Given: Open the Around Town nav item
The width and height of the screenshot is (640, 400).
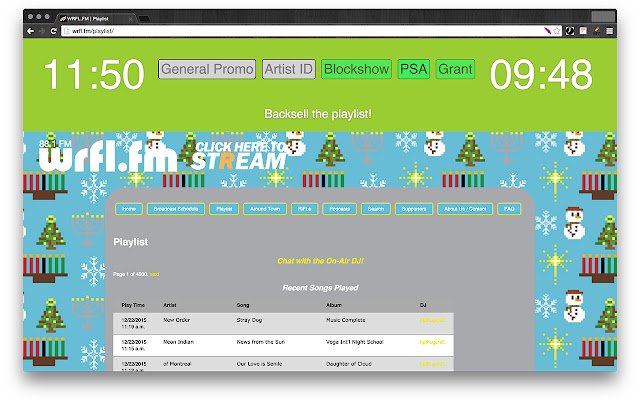Looking at the screenshot, I should pyautogui.click(x=265, y=209).
